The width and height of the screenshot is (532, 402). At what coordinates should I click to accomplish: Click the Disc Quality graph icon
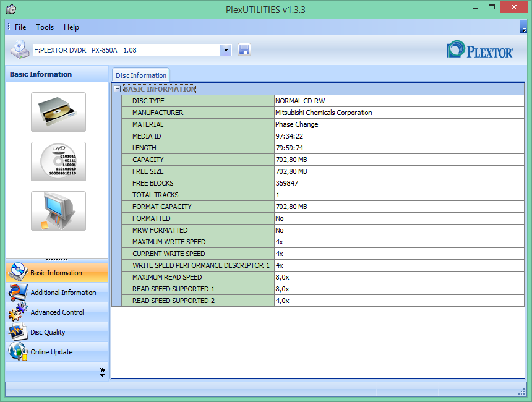[18, 331]
